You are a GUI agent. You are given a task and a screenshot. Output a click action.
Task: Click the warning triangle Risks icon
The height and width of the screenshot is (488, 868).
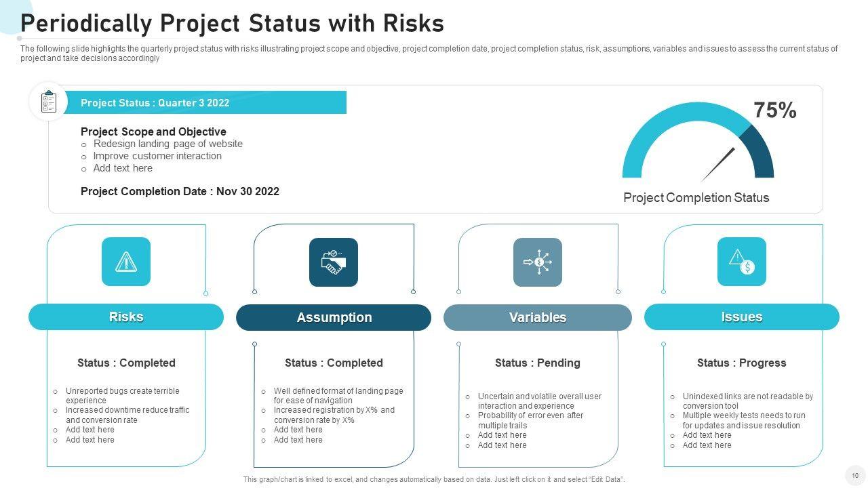[126, 262]
